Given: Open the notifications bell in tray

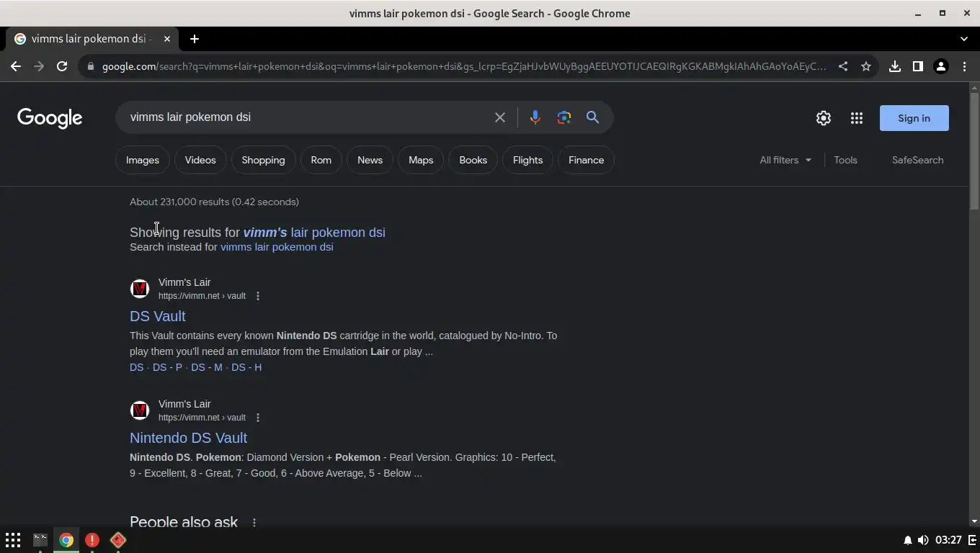Looking at the screenshot, I should tap(908, 540).
